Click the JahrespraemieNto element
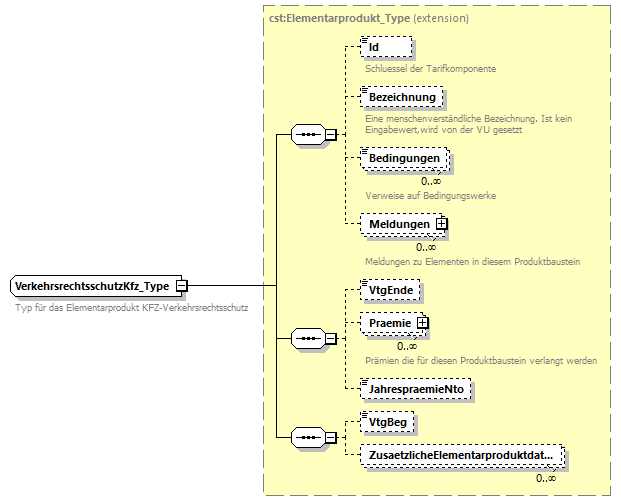621x501 pixels. click(x=415, y=387)
